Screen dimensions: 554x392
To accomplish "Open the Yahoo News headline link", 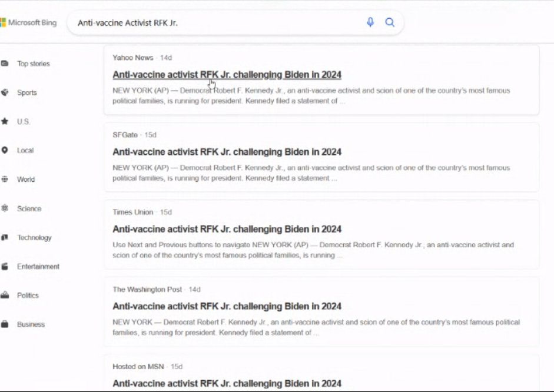I will coord(227,75).
